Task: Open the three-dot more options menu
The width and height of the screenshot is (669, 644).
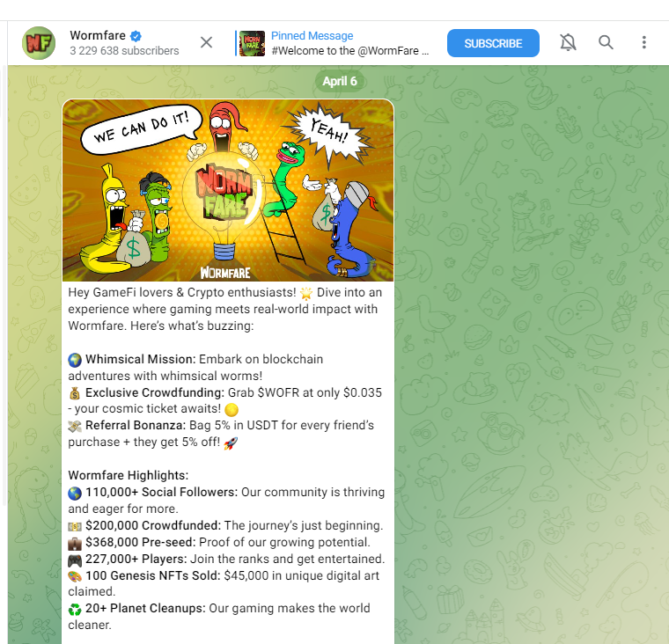Action: [x=643, y=42]
